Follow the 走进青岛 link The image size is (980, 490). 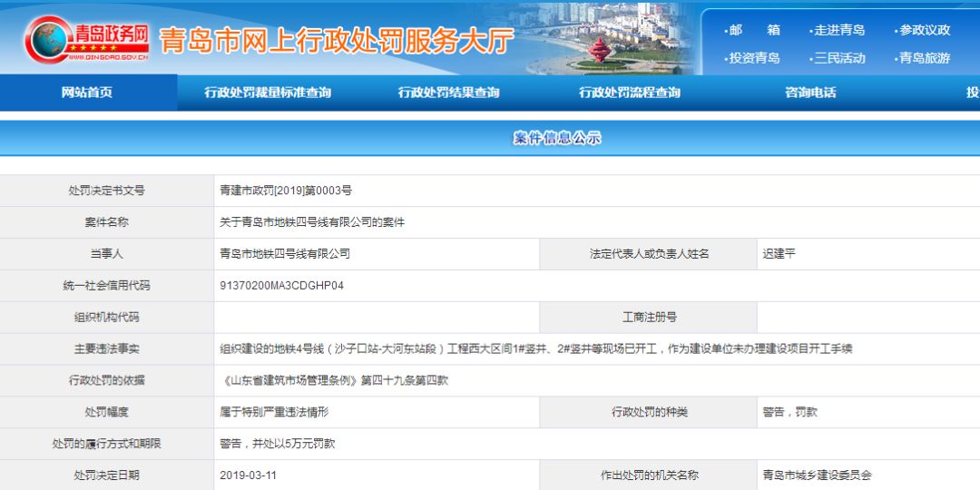coord(837,30)
